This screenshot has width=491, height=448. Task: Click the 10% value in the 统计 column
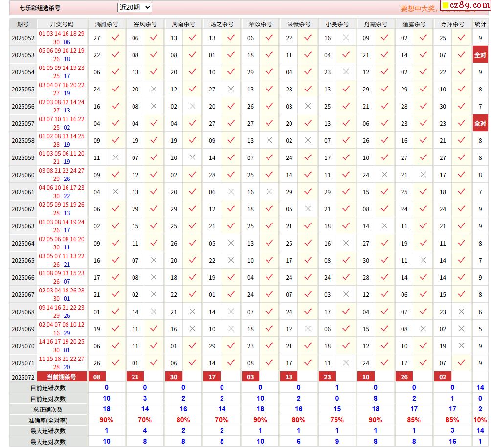pyautogui.click(x=480, y=420)
